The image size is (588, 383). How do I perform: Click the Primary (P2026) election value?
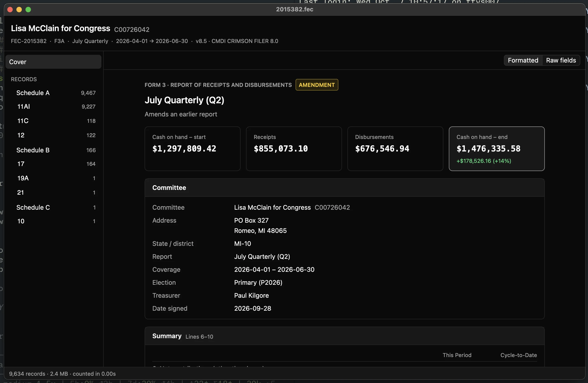[258, 282]
